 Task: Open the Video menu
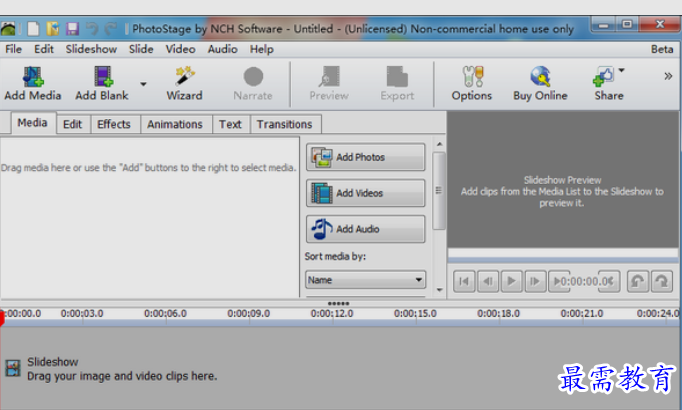(180, 49)
